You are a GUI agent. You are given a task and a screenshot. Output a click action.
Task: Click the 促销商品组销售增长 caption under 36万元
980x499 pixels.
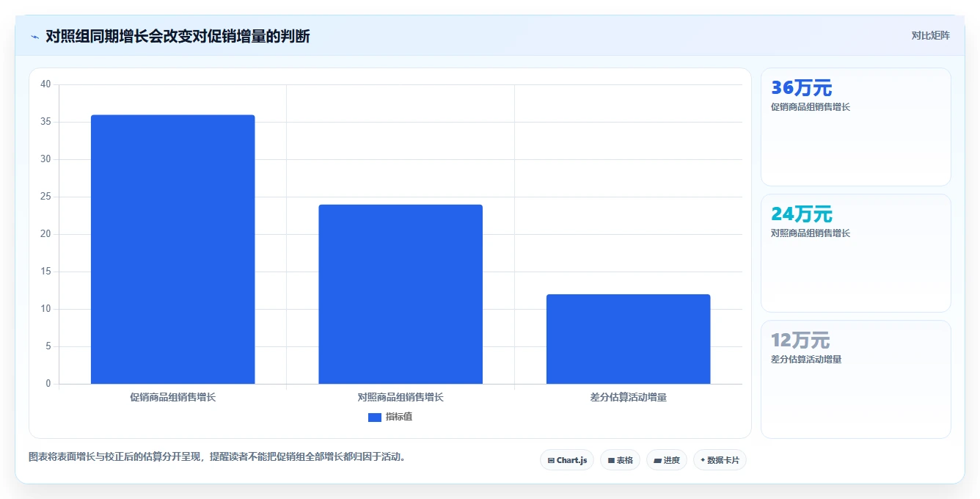click(811, 107)
